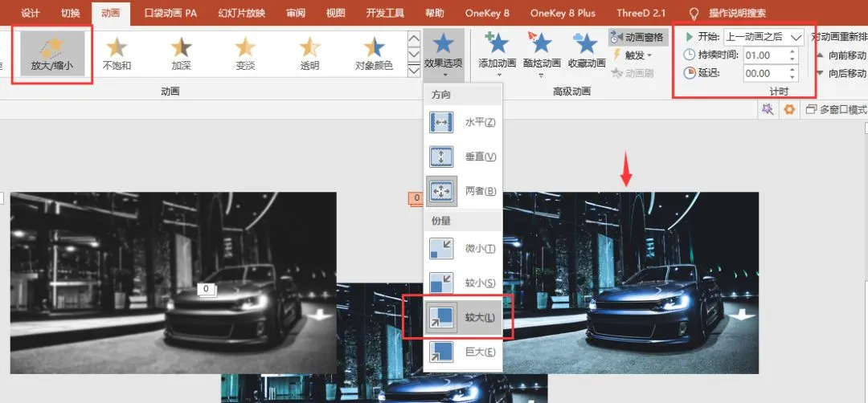The image size is (868, 403).
Task: Switch to the 设计 tab
Action: 31,13
